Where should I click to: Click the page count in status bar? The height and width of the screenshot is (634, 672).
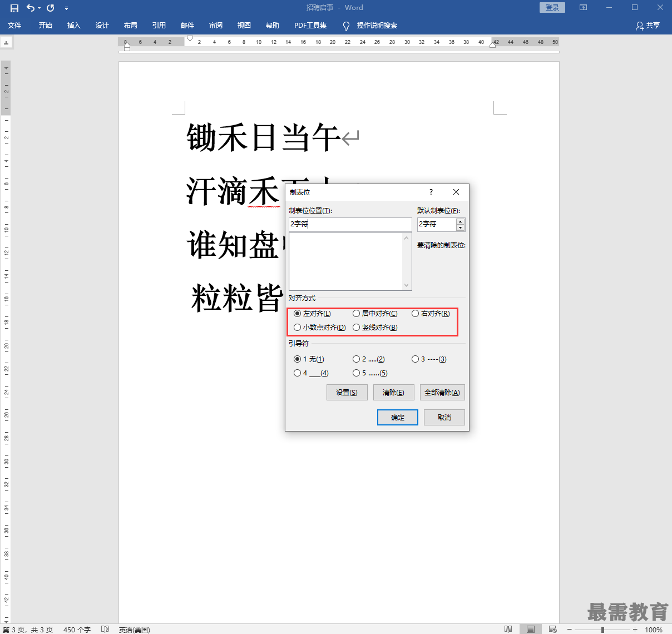(x=28, y=630)
